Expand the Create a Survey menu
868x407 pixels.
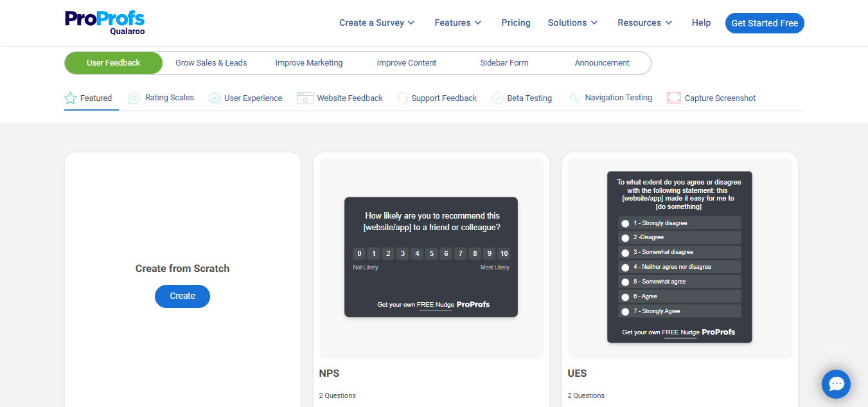[x=376, y=23]
